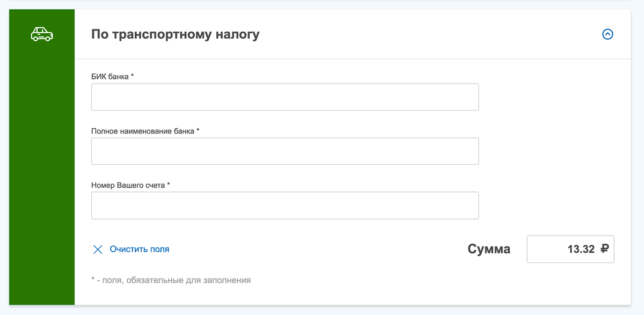Click the Полное наименование банка input field
Screen dimensions: 644x315
284,151
